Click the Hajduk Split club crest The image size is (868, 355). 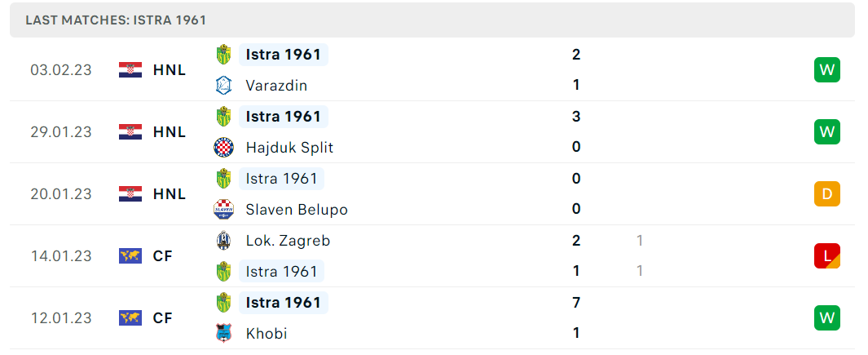223,148
